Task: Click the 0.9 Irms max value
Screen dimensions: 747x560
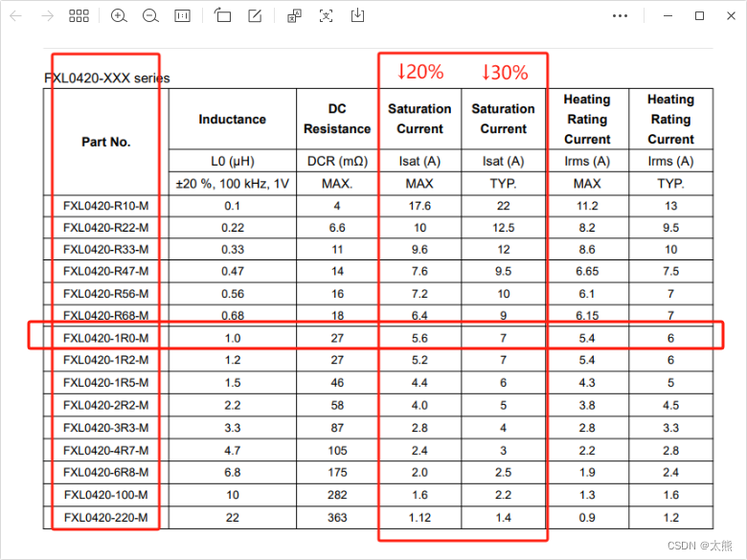Action: (x=587, y=518)
